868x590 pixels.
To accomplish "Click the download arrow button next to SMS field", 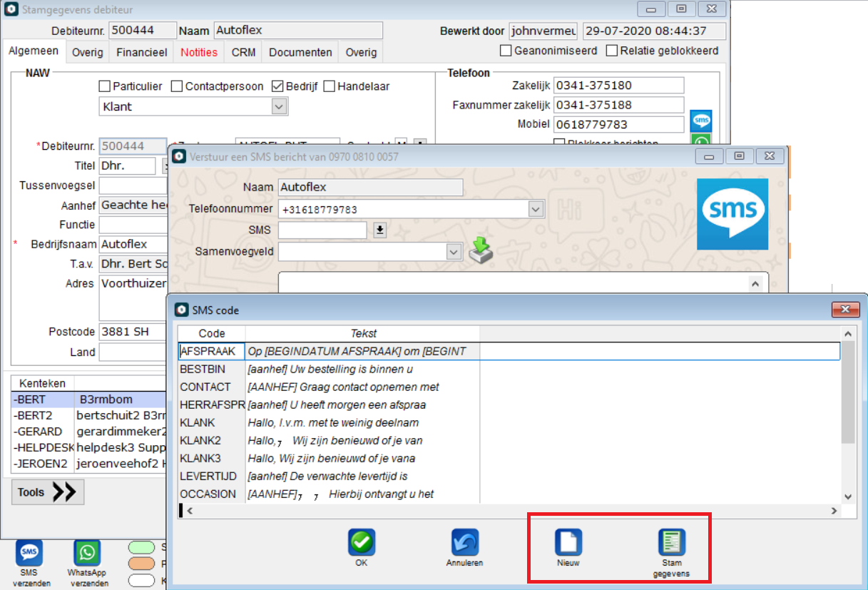I will click(380, 230).
